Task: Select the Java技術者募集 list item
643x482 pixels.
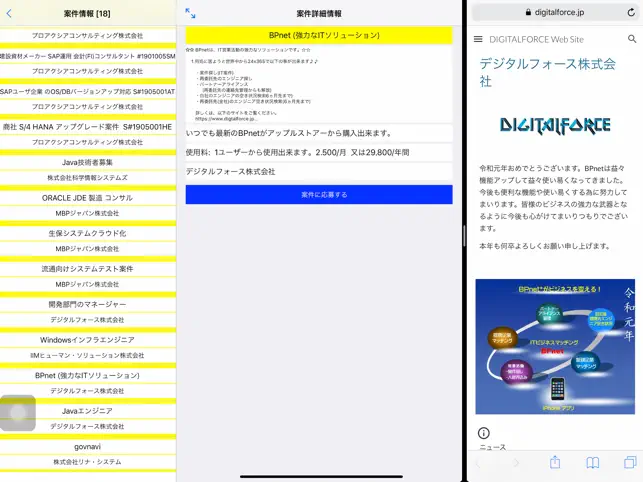Action: tap(88, 162)
